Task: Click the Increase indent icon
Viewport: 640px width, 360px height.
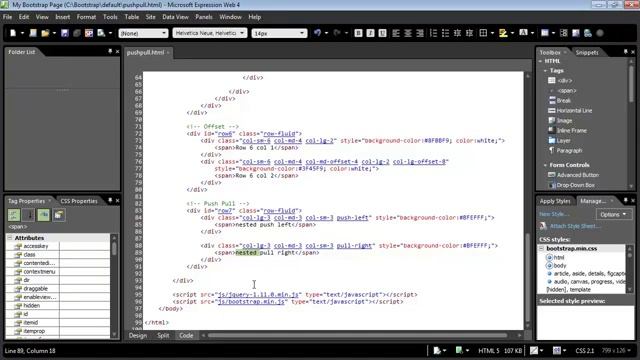Action: pyautogui.click(x=469, y=33)
